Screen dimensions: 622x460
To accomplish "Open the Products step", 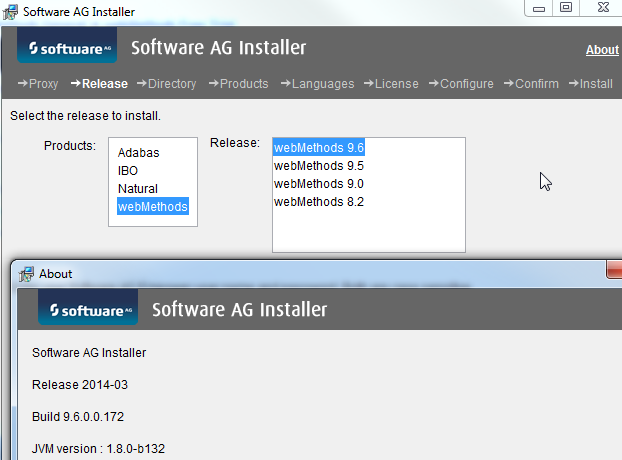I will 238,84.
